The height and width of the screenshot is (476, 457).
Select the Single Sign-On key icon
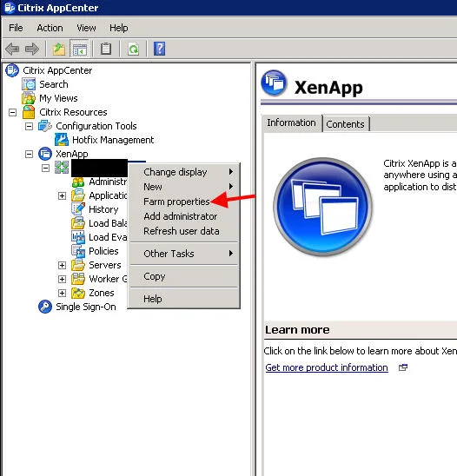coord(45,307)
